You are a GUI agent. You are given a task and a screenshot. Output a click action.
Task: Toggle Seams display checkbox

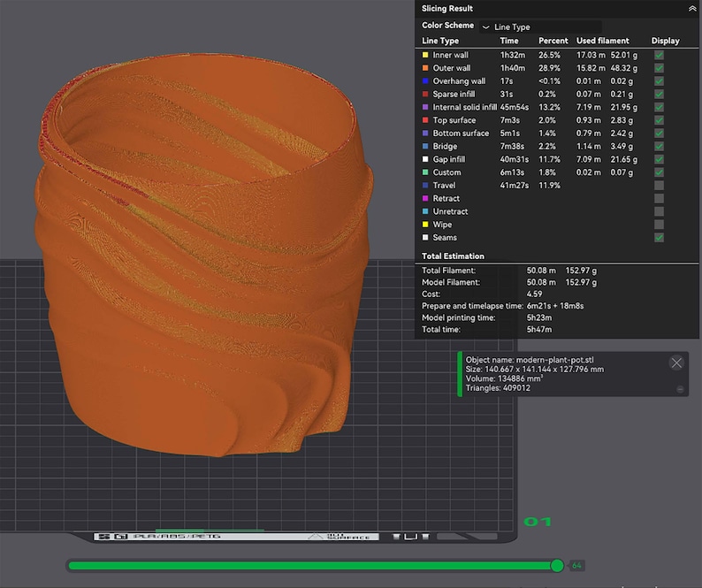(659, 237)
